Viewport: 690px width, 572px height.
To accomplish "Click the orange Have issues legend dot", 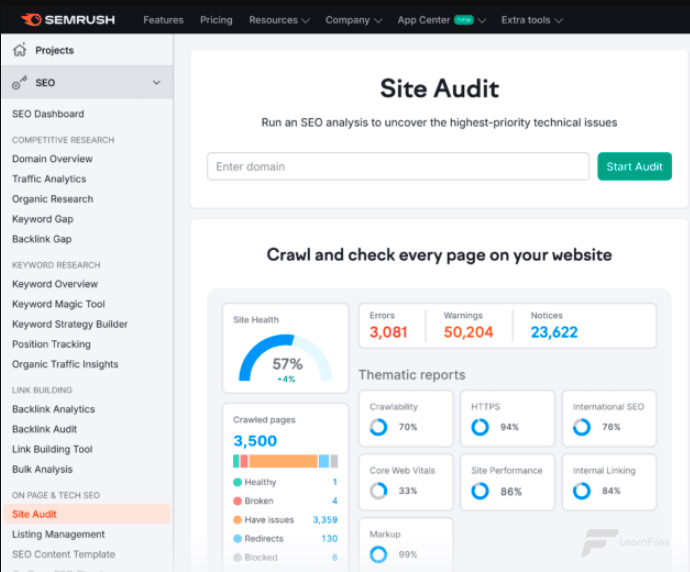I will point(237,520).
